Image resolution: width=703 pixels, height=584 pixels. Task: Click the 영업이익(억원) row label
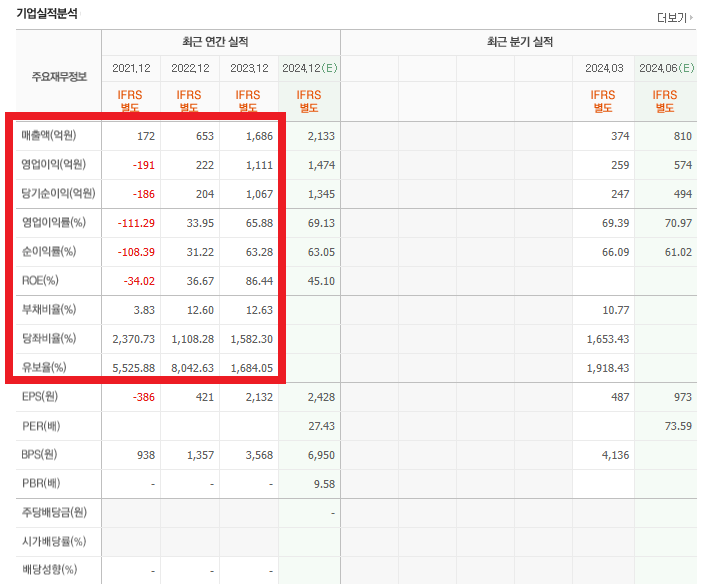point(54,164)
